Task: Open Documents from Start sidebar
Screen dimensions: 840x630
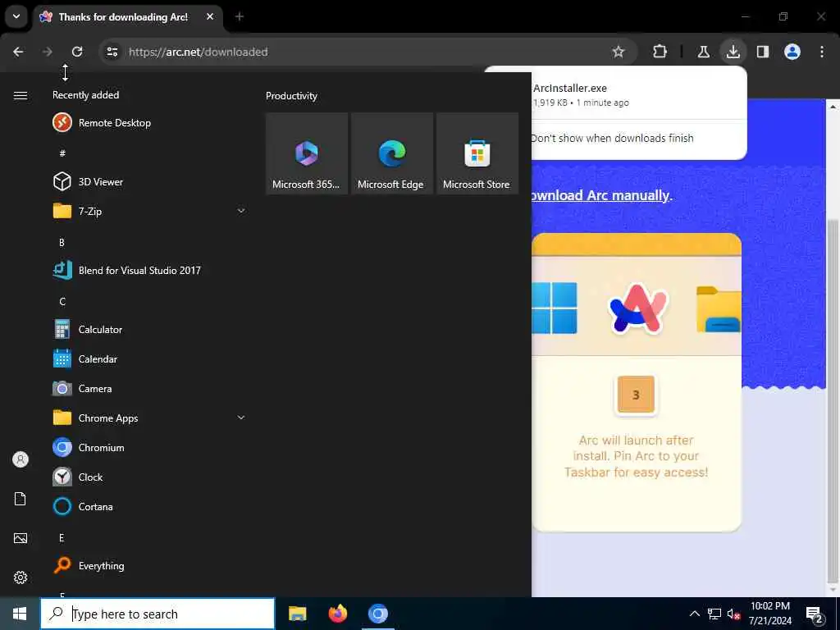Action: point(21,499)
